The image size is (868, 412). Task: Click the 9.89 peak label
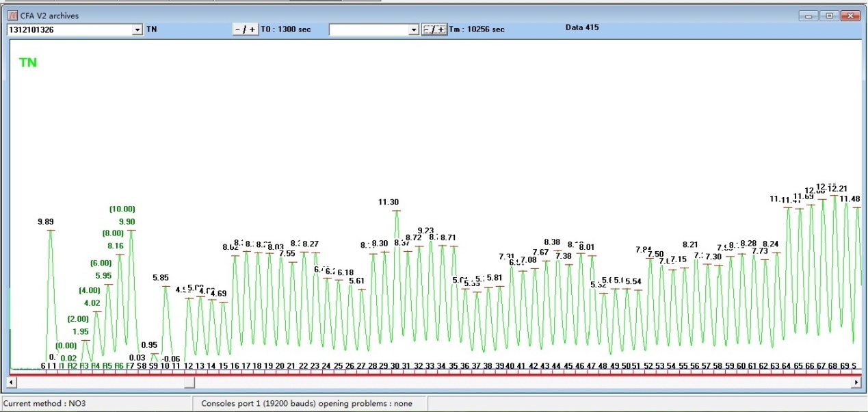46,222
